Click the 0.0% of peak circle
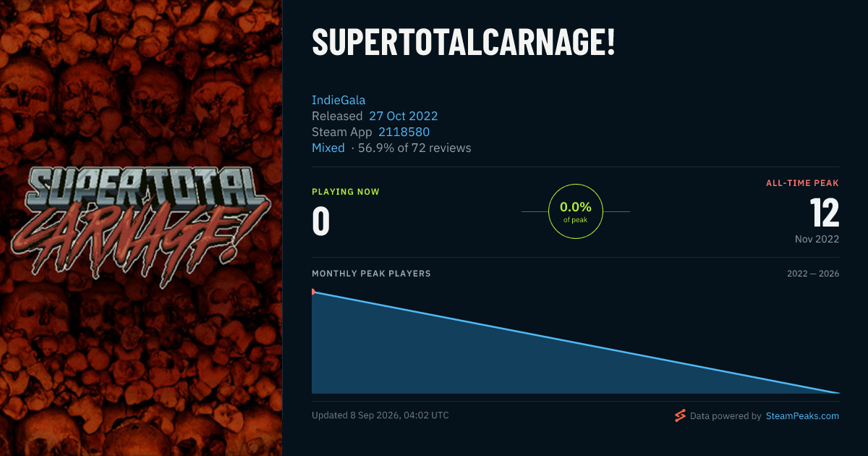This screenshot has width=868, height=456. point(576,211)
